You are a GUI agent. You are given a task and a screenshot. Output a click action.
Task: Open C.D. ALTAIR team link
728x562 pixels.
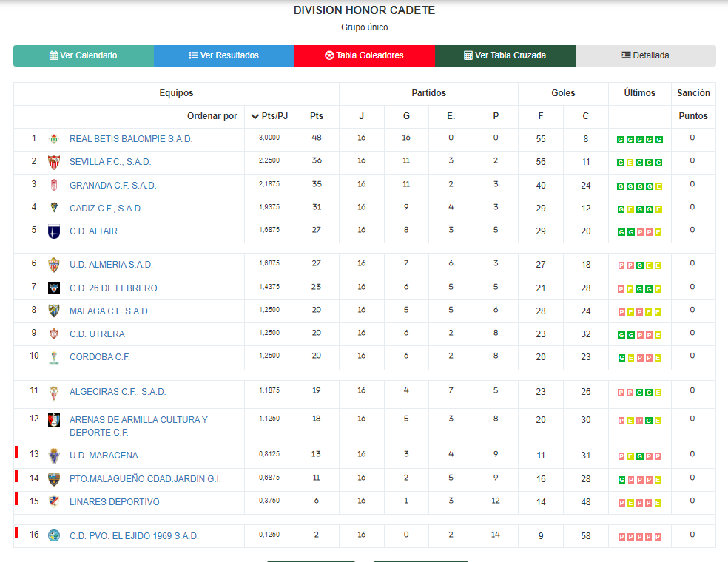coord(93,231)
